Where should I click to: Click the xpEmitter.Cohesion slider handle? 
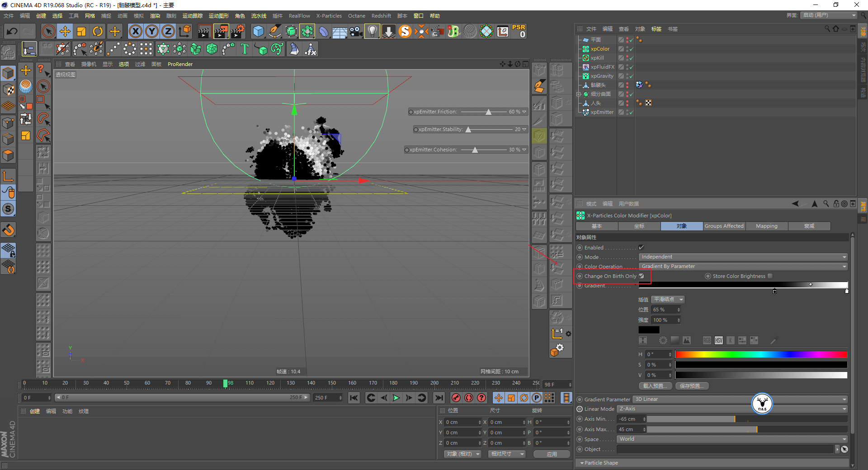[475, 150]
